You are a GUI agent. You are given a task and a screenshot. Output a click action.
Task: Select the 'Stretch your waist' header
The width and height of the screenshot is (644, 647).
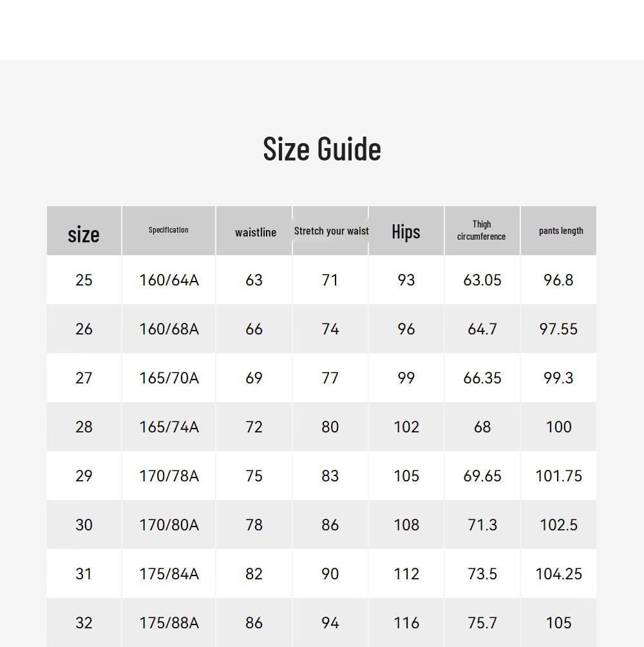pyautogui.click(x=331, y=231)
